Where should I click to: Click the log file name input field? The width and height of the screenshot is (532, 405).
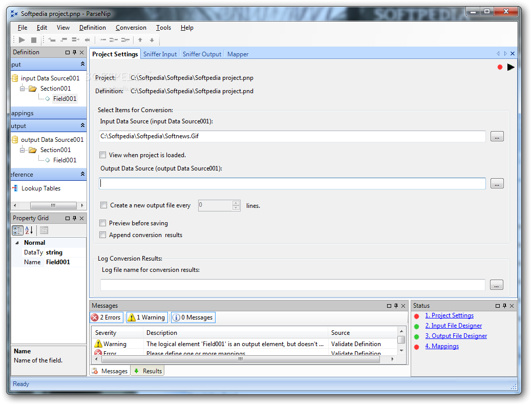point(292,285)
